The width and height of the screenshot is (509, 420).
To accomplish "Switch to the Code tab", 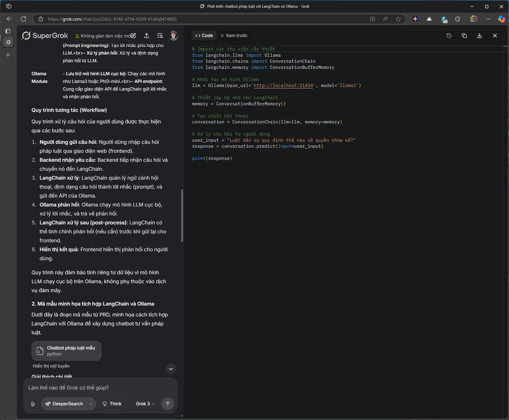I will [204, 36].
